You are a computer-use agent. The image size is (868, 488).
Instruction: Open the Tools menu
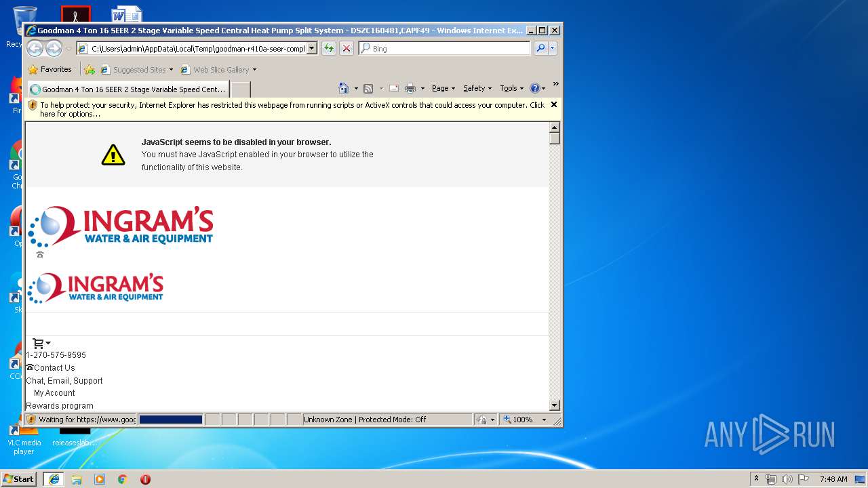(x=512, y=88)
